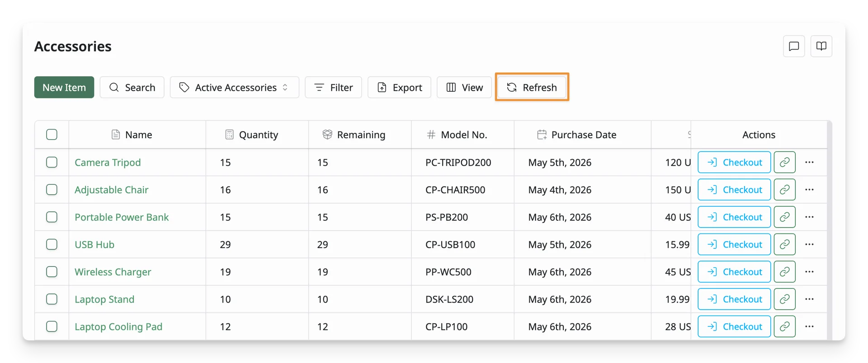868x363 pixels.
Task: Open more options for Portable Power Bank
Action: pos(810,217)
